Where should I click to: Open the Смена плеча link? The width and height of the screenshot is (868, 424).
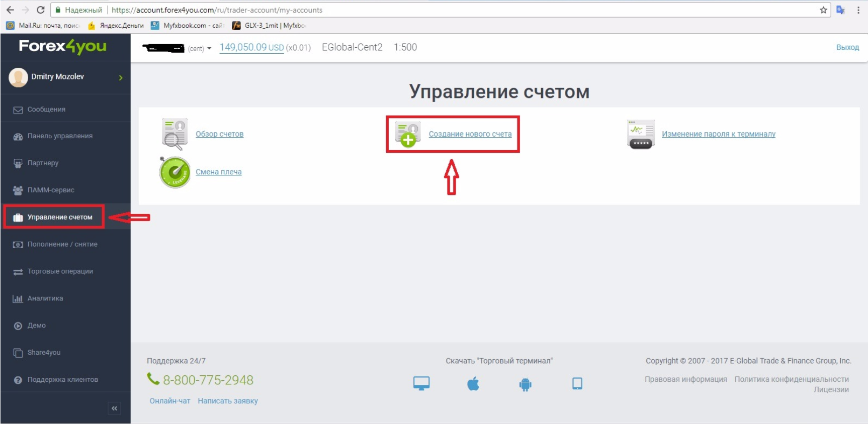click(x=219, y=172)
